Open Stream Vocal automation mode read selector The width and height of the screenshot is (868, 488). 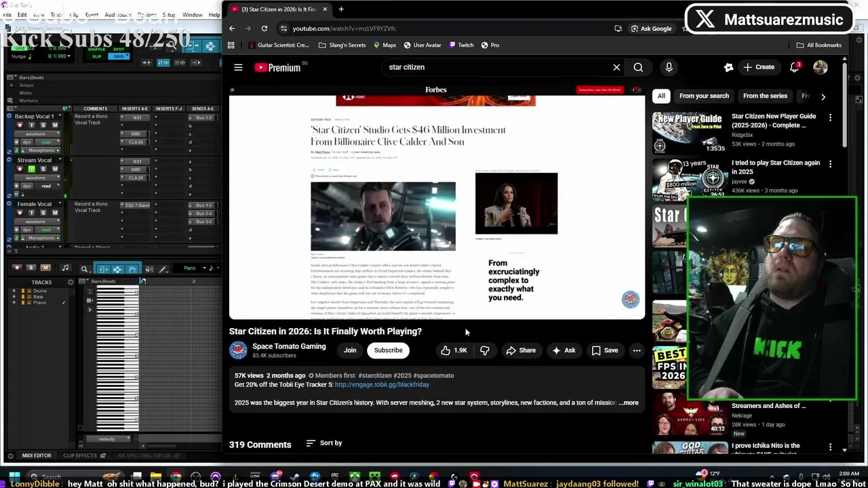pyautogui.click(x=47, y=186)
